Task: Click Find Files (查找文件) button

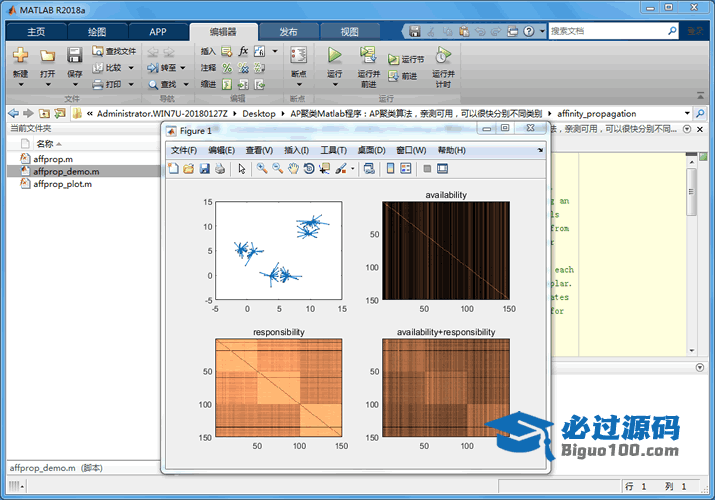Action: pos(114,51)
